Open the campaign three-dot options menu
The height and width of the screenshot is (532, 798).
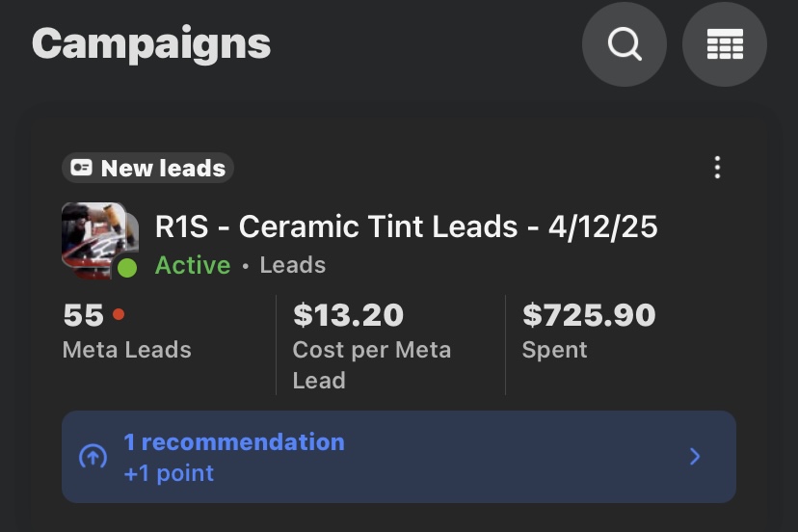tap(717, 168)
